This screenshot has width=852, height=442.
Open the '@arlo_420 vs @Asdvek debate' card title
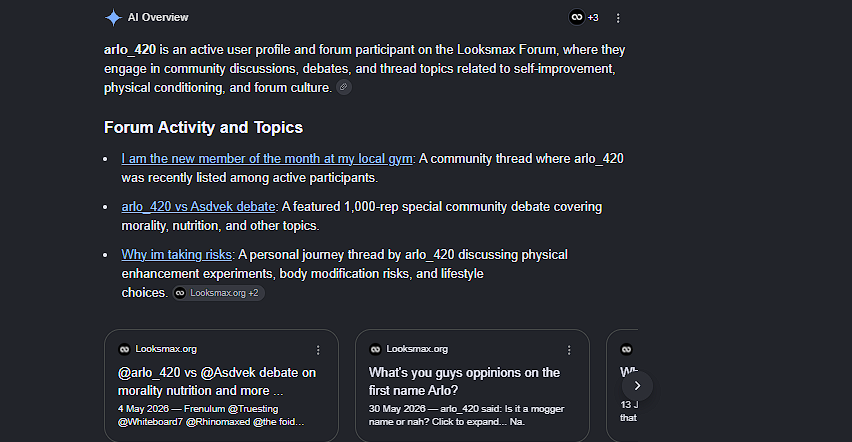[x=217, y=382]
